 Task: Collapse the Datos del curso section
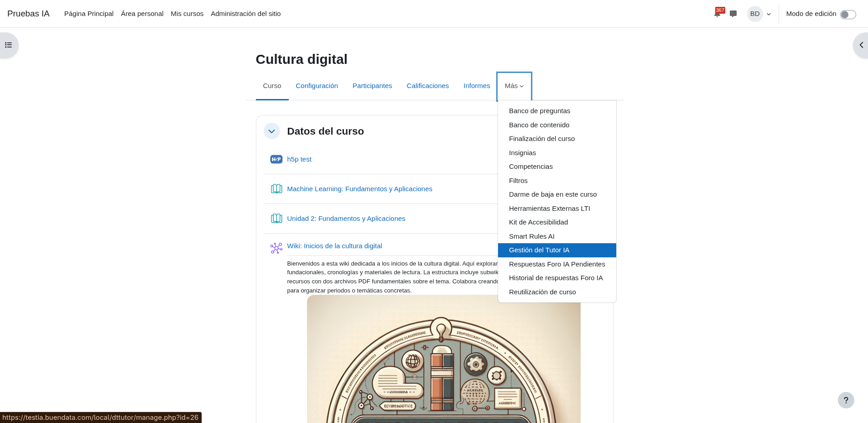click(x=271, y=131)
